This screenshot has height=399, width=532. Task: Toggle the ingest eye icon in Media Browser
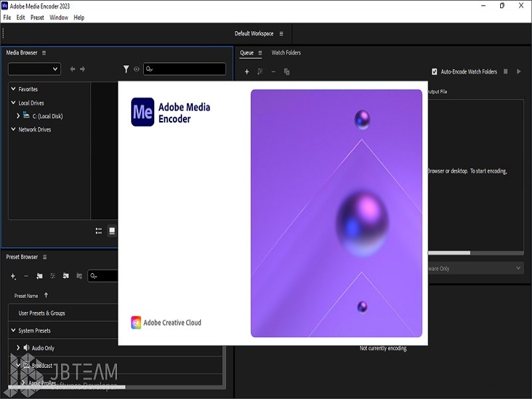(136, 69)
